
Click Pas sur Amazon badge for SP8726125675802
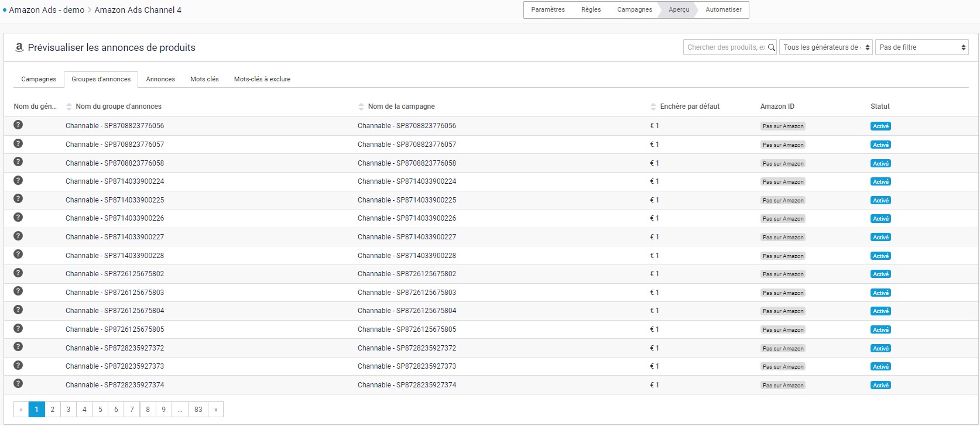783,274
